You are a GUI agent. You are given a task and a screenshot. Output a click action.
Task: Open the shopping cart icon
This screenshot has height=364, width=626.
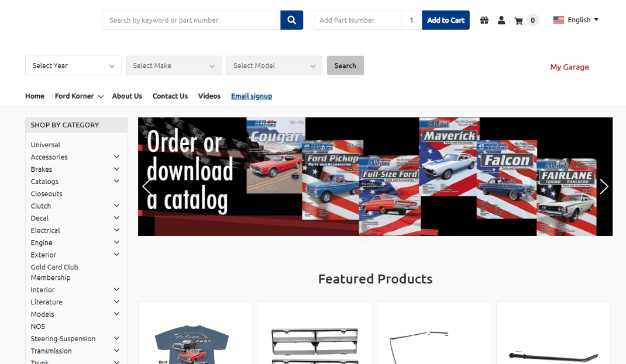(518, 20)
